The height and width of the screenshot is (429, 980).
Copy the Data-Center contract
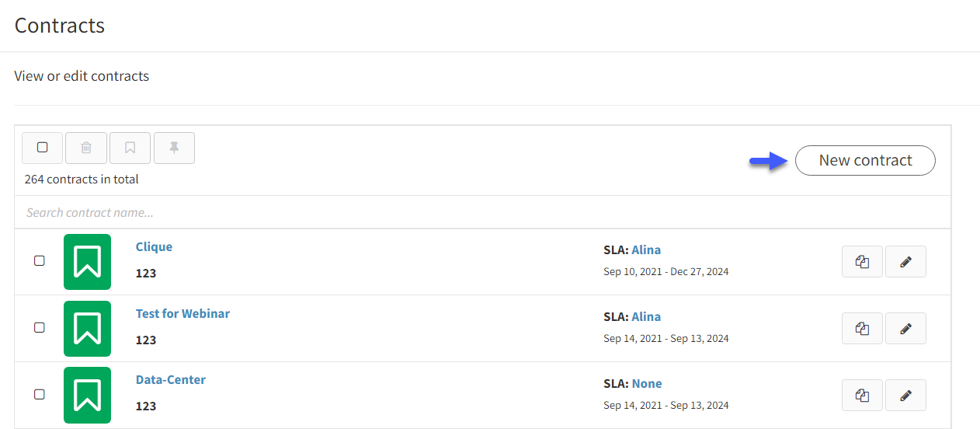tap(862, 395)
